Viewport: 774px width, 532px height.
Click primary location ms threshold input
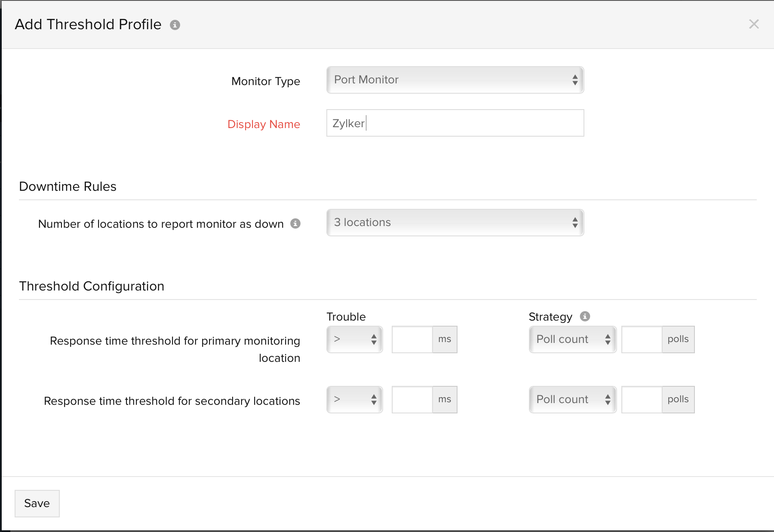pyautogui.click(x=412, y=339)
